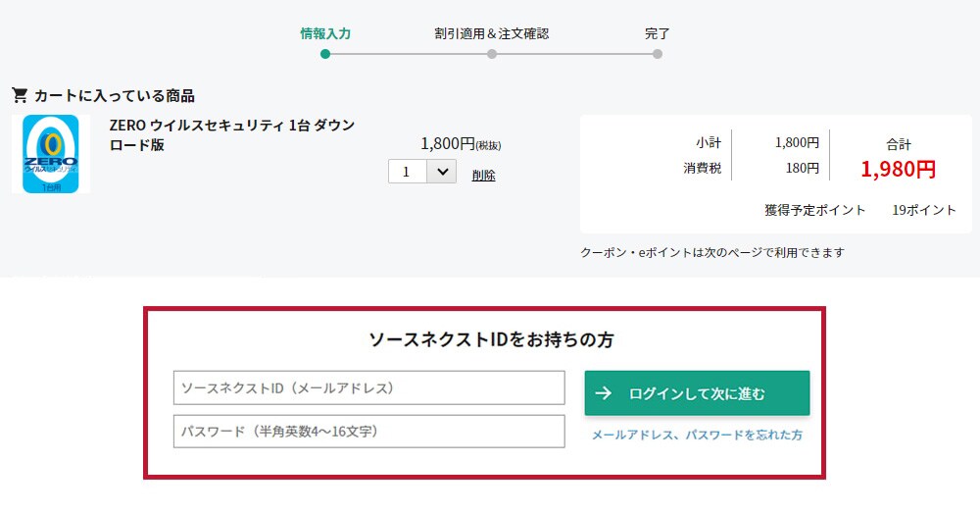Focus the ソースネクストID email input field
980x514 pixels.
pos(368,387)
